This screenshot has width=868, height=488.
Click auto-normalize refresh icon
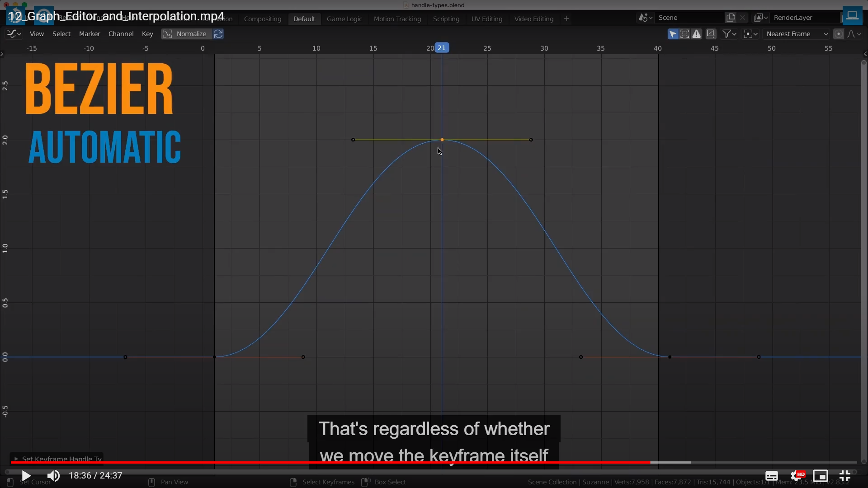tap(218, 34)
